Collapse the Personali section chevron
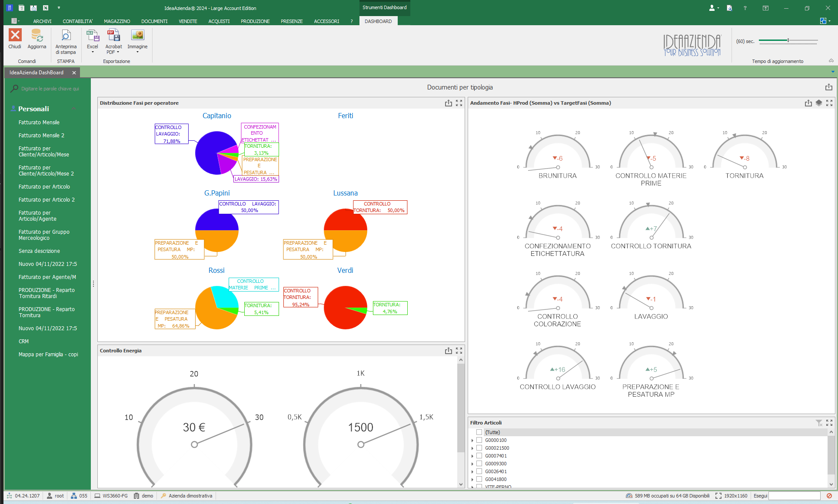Image resolution: width=838 pixels, height=504 pixels. [x=73, y=109]
